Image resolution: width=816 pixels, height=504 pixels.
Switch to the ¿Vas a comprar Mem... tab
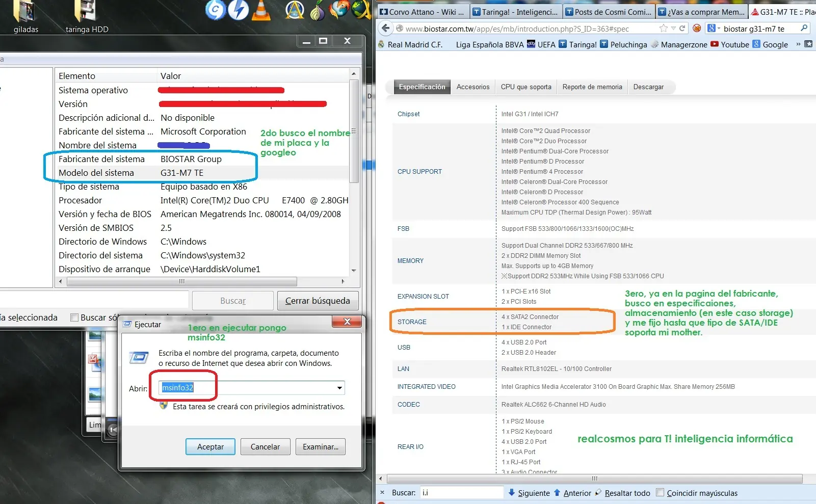pyautogui.click(x=701, y=12)
